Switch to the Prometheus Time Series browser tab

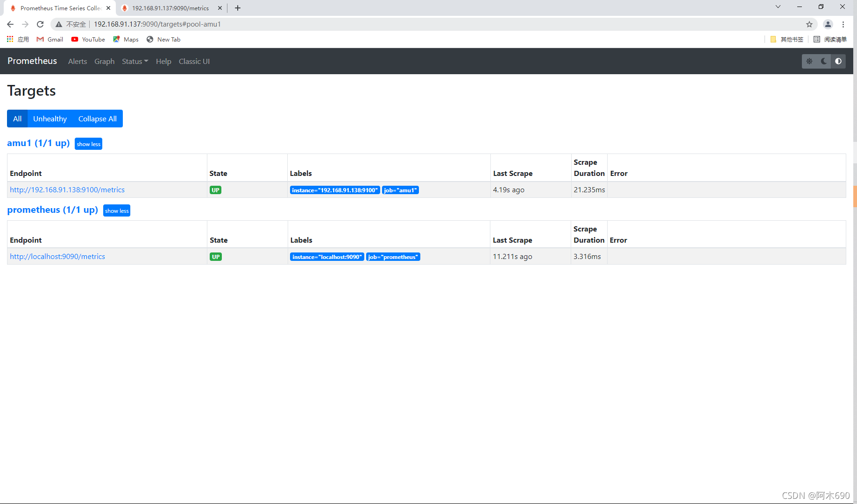coord(61,8)
